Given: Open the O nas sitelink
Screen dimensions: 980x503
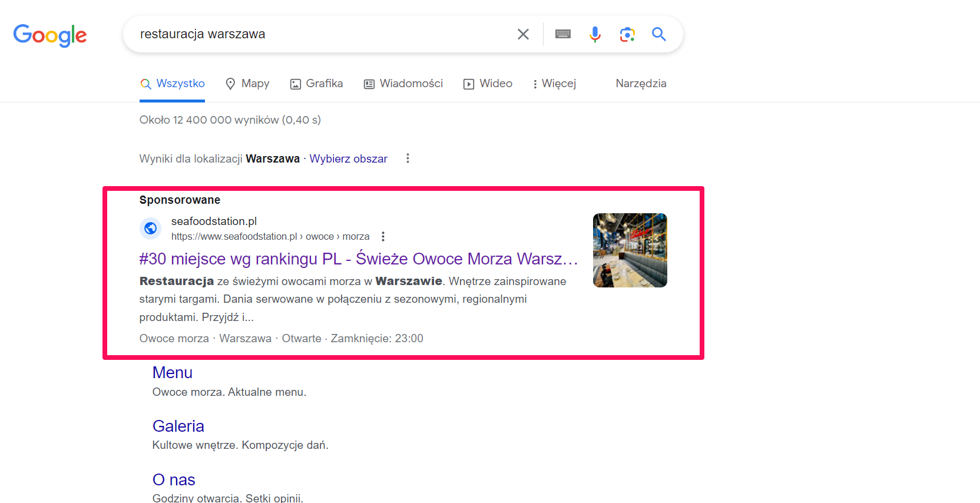Looking at the screenshot, I should pyautogui.click(x=174, y=479).
